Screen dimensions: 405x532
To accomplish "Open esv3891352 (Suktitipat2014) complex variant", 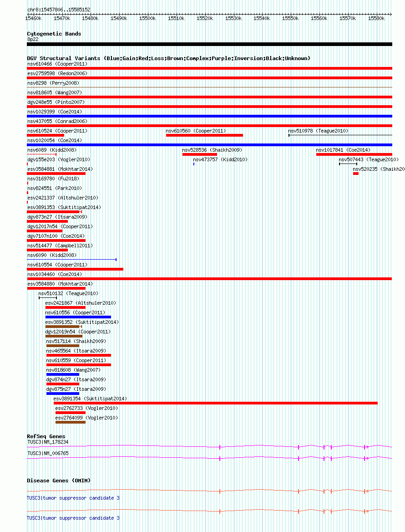I will pyautogui.click(x=82, y=322).
